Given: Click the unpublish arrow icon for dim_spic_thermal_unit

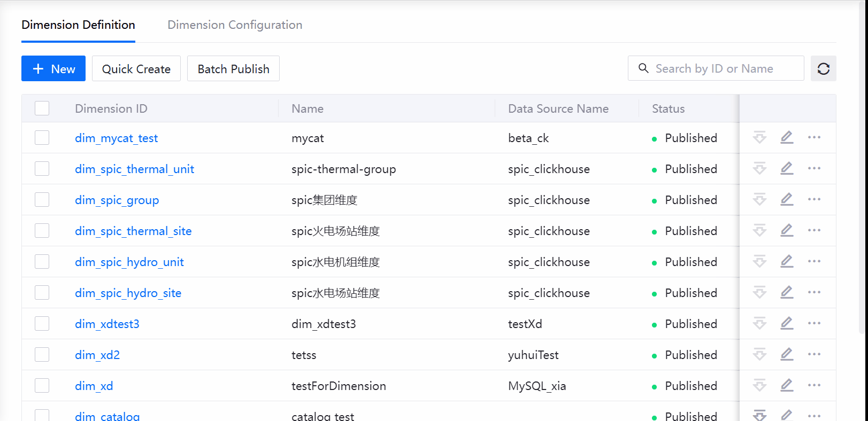Looking at the screenshot, I should point(759,168).
